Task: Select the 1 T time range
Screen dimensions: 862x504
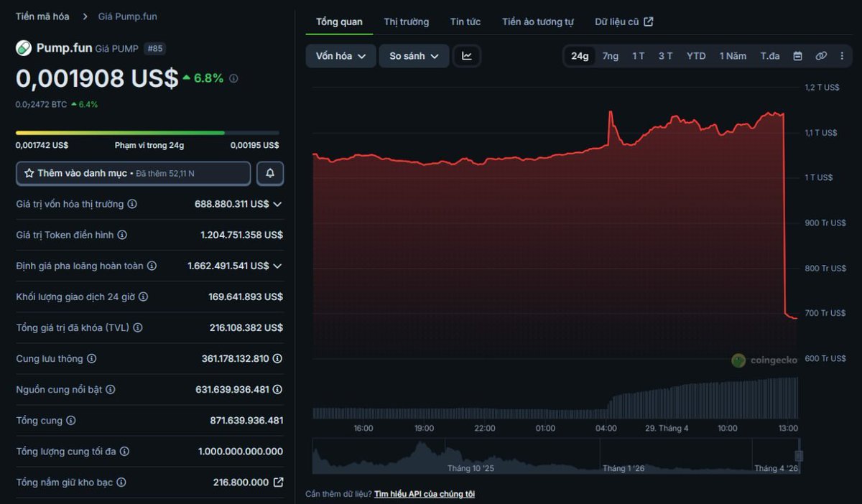Action: (x=638, y=56)
